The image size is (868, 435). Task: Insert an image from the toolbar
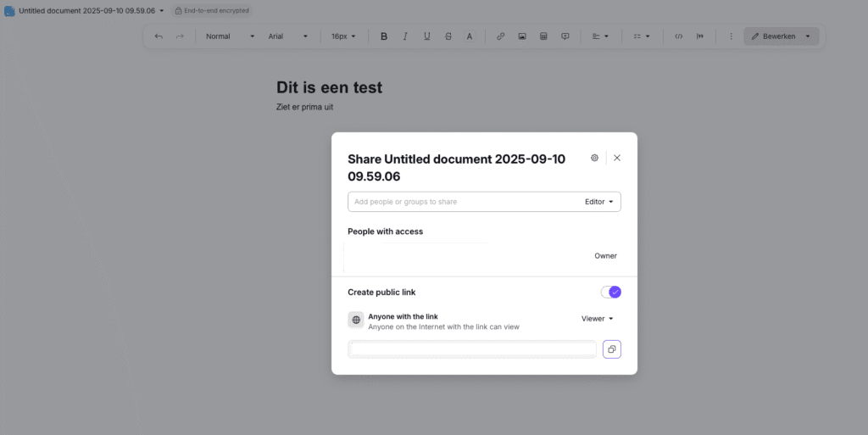[x=522, y=36]
